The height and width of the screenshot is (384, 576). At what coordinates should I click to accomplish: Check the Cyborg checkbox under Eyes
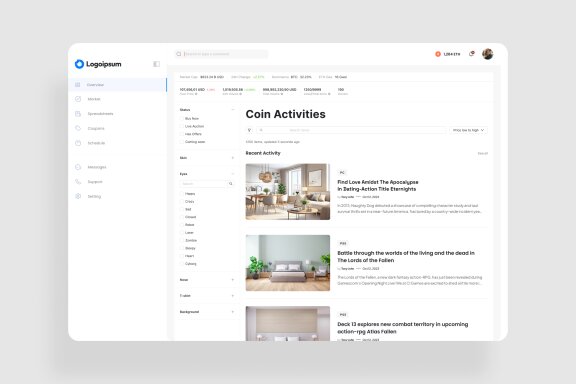click(181, 264)
